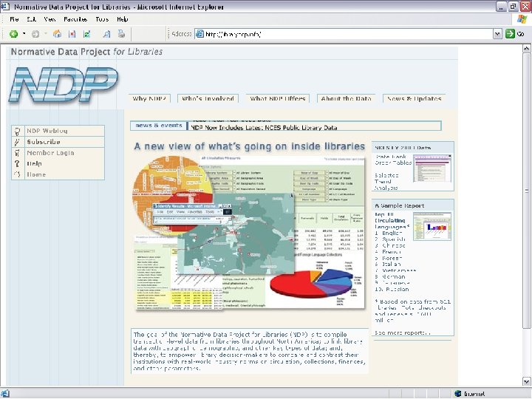Screen dimensions: 532x399
Task: Click the NDP Weblog sidebar link
Action: click(47, 131)
